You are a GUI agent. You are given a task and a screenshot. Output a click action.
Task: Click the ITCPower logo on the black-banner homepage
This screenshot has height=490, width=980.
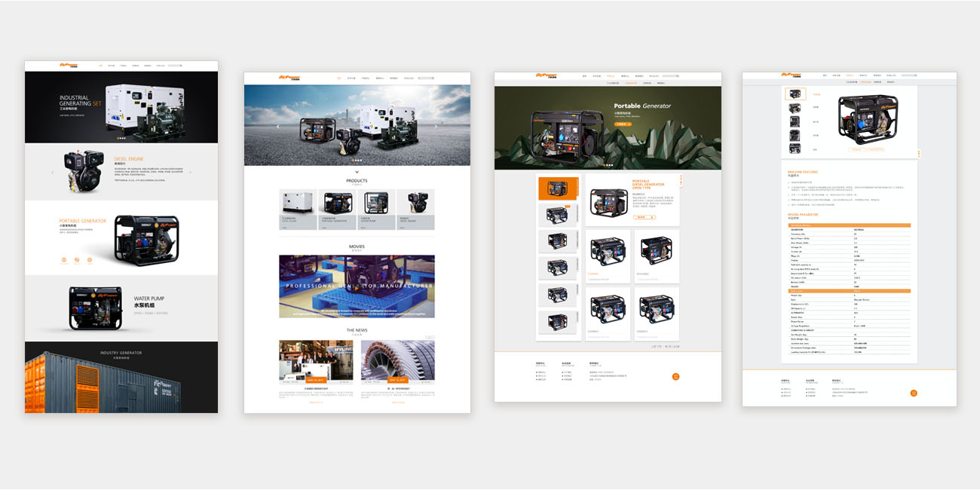[69, 65]
